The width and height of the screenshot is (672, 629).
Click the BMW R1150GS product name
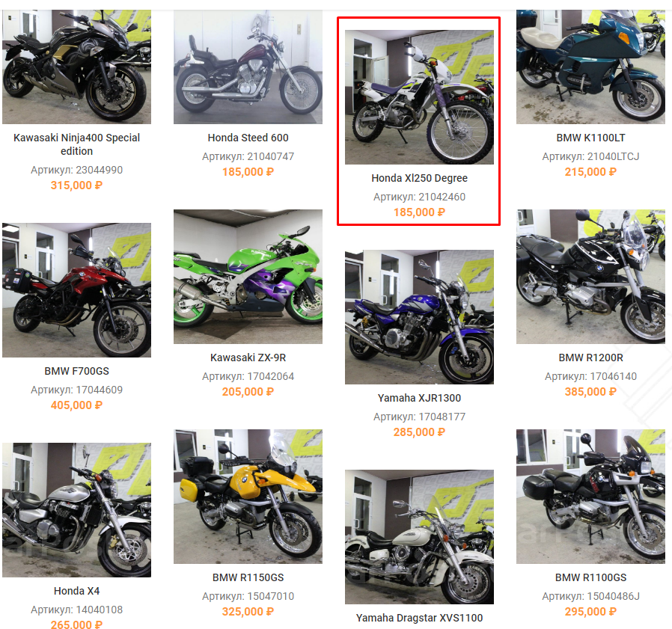click(x=248, y=577)
